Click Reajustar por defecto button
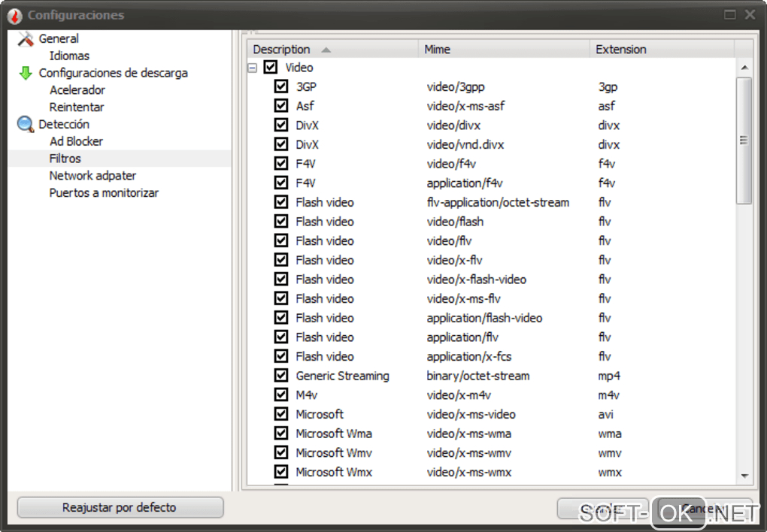 pyautogui.click(x=120, y=507)
